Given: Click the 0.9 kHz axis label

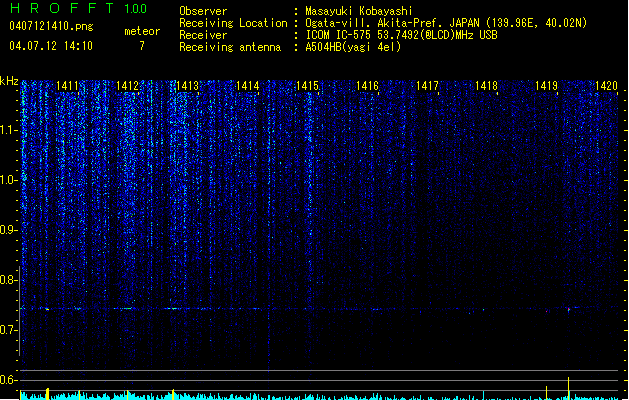Looking at the screenshot, I should pyautogui.click(x=8, y=230).
